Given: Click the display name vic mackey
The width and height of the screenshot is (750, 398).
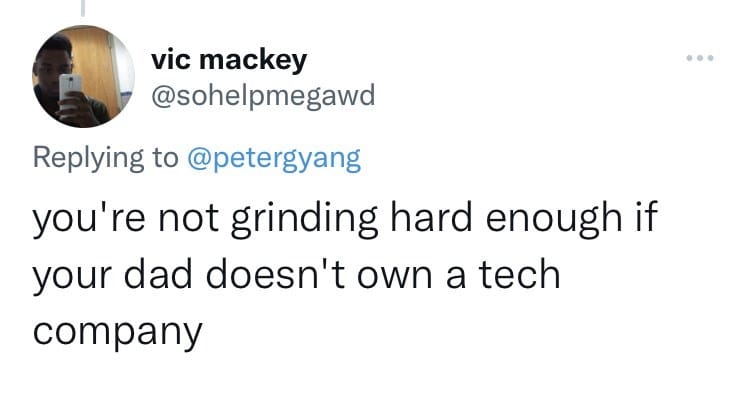Looking at the screenshot, I should tap(229, 61).
